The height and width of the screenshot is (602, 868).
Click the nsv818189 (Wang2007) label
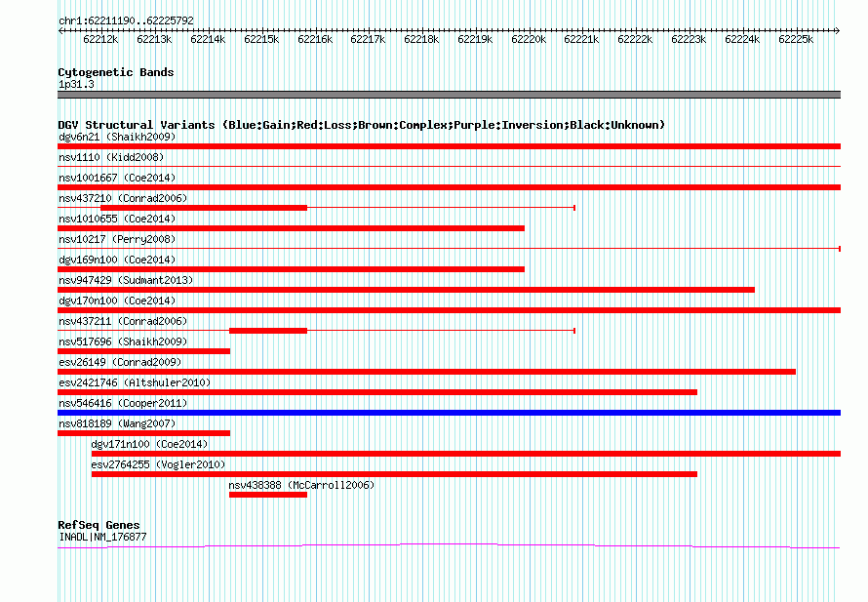click(x=117, y=423)
